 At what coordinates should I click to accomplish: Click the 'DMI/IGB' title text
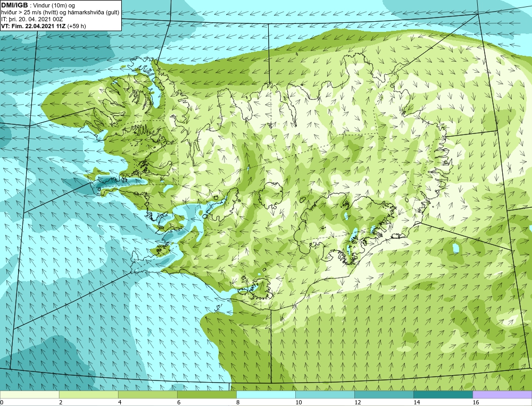pyautogui.click(x=14, y=5)
